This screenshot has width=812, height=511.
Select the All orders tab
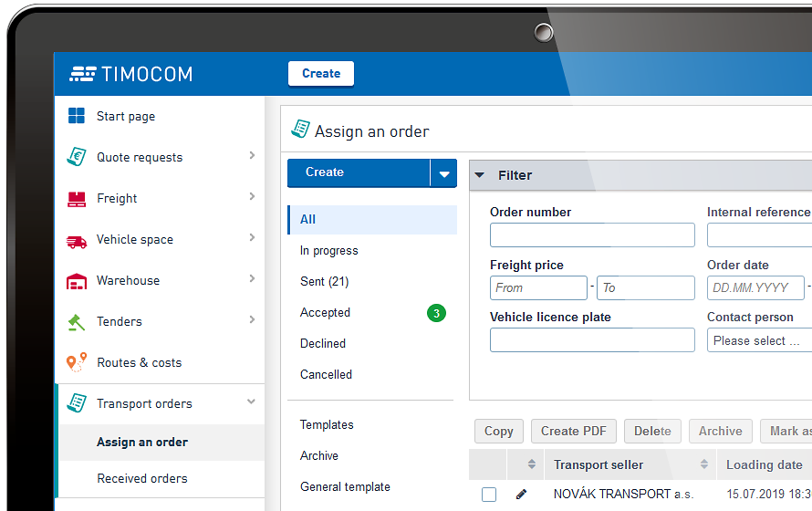pyautogui.click(x=372, y=220)
